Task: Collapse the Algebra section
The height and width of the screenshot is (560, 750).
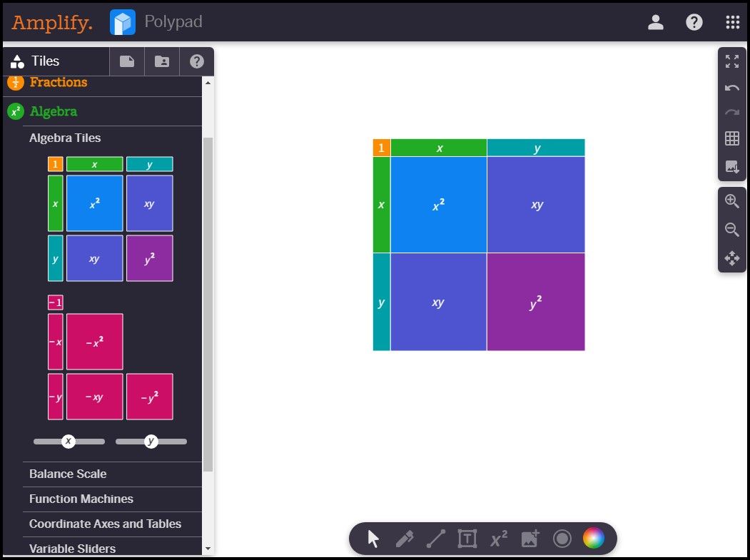Action: (54, 111)
